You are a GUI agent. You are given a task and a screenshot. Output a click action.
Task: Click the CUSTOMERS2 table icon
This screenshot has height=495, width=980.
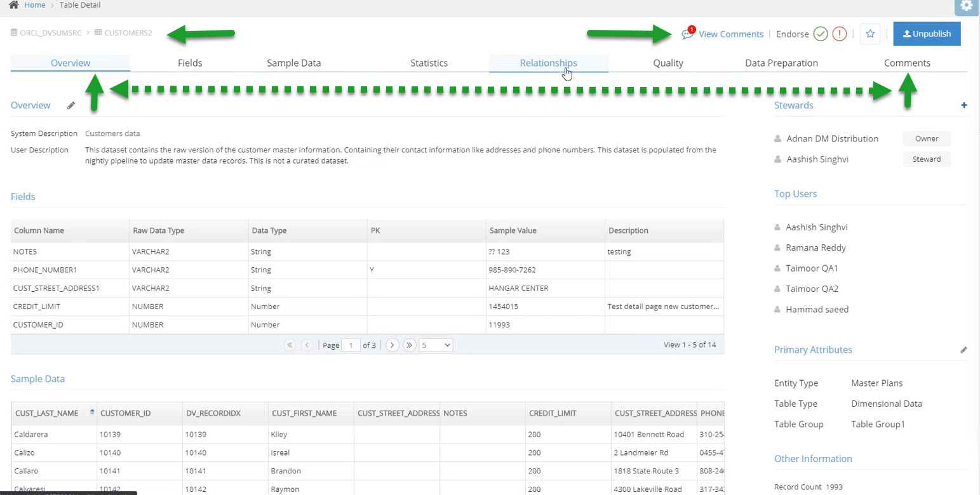pyautogui.click(x=98, y=32)
